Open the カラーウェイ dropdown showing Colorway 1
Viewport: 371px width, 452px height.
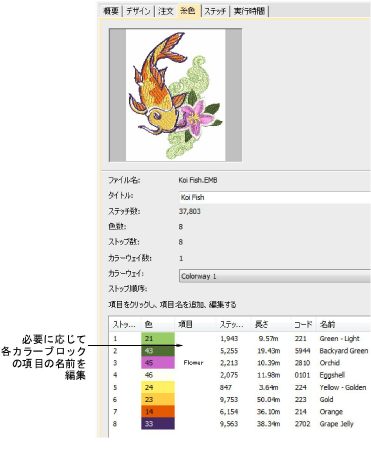click(275, 276)
